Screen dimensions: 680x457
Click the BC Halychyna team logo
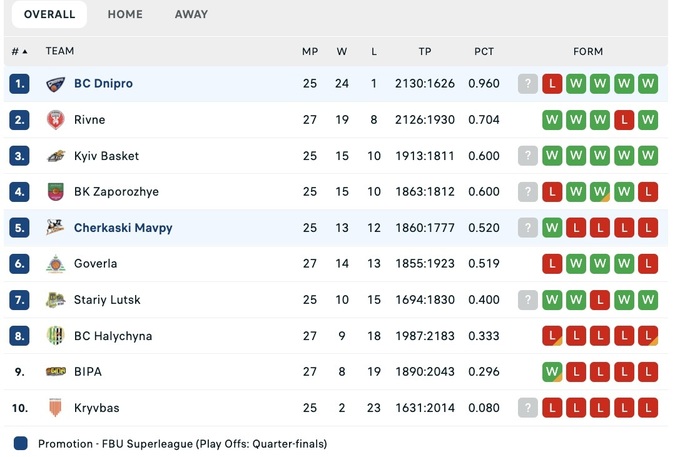click(x=55, y=336)
